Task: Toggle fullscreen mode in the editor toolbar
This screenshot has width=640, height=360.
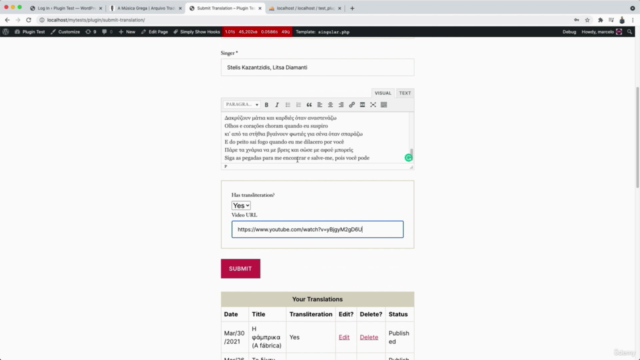Action: click(x=373, y=105)
